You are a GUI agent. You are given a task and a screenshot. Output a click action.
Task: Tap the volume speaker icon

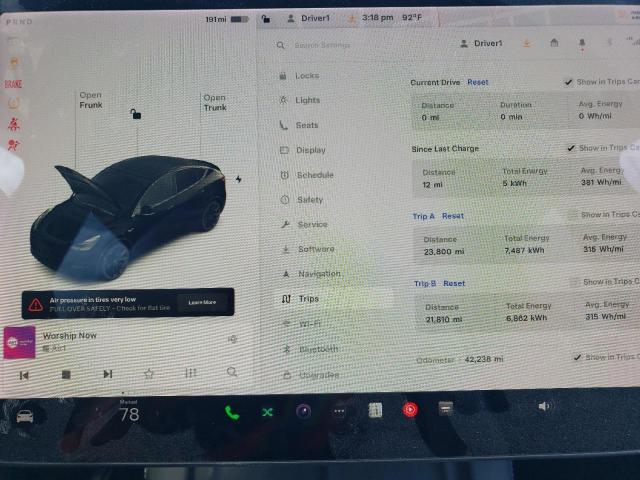tap(544, 406)
